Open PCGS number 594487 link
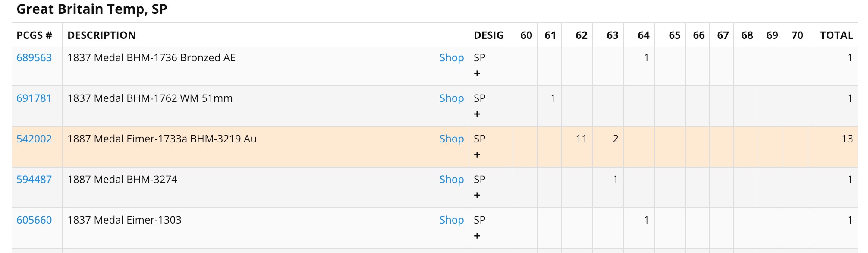 (x=34, y=180)
